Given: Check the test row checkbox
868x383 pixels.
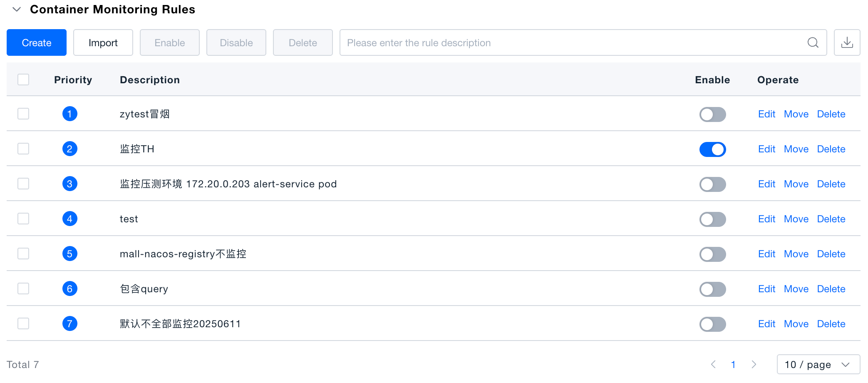Looking at the screenshot, I should (x=23, y=219).
